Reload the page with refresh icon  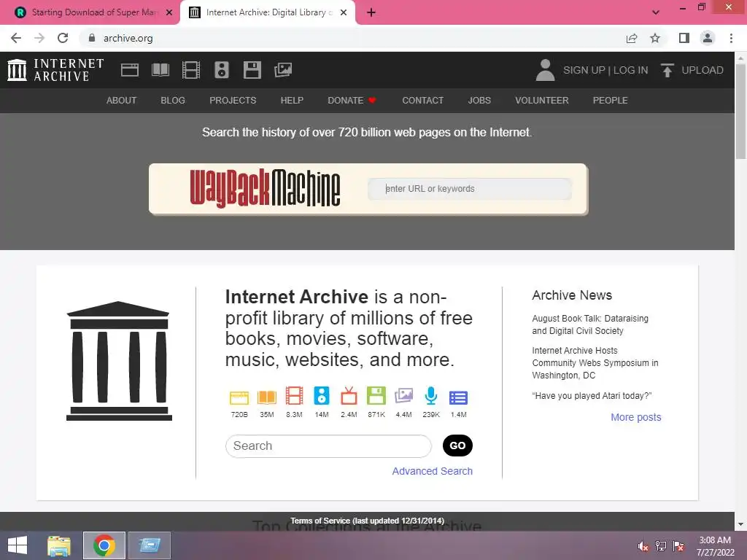tap(63, 38)
